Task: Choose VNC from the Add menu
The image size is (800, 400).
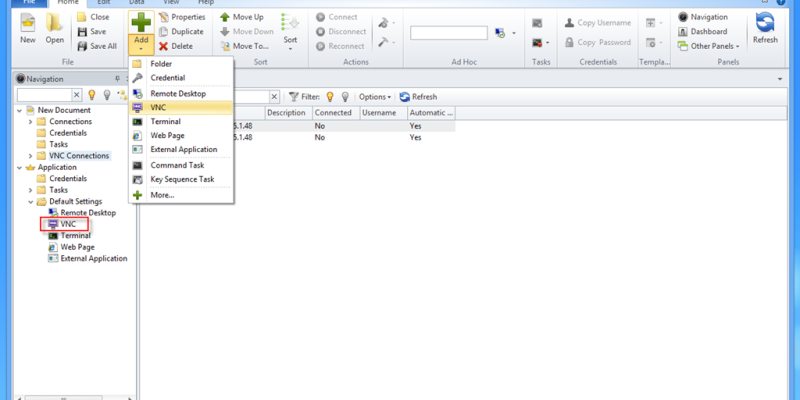Action: point(158,106)
